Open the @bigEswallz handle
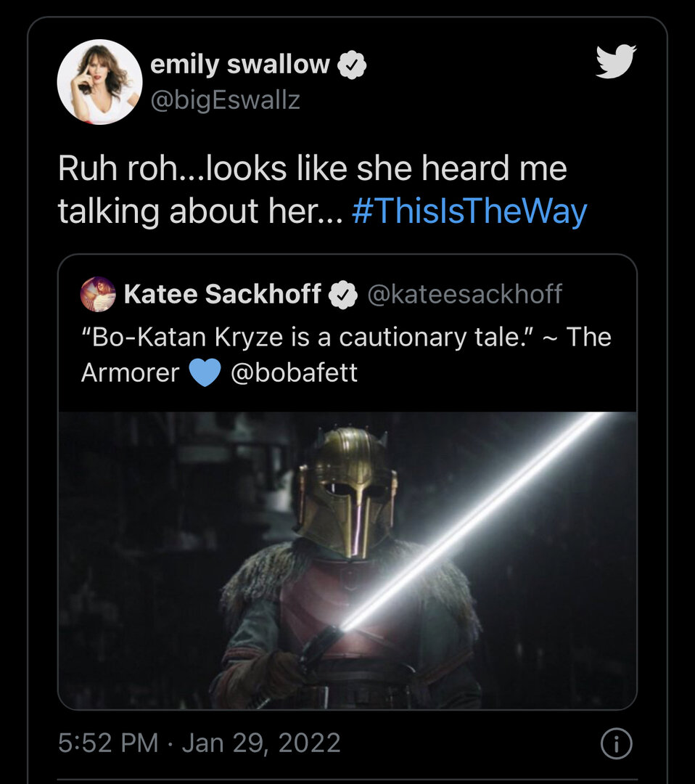695x784 pixels. pyautogui.click(x=225, y=100)
